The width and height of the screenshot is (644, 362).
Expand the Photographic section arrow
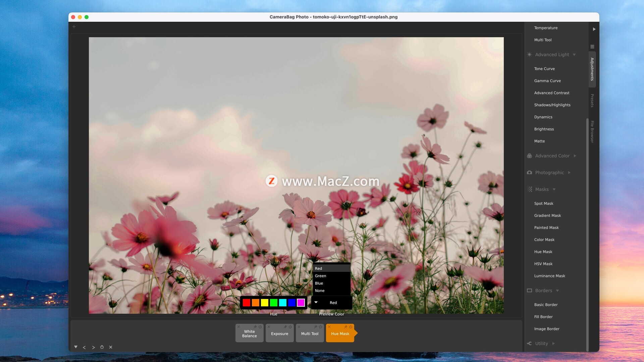point(569,173)
